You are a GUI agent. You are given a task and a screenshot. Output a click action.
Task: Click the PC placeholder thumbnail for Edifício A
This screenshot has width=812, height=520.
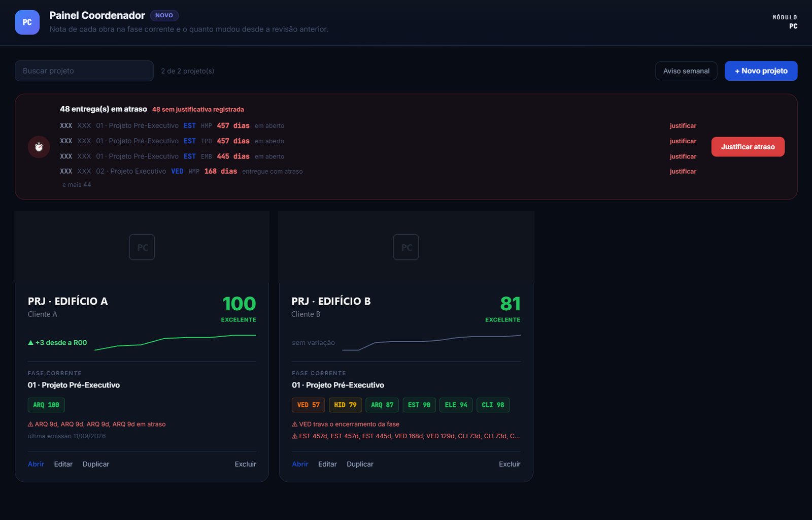tap(142, 247)
